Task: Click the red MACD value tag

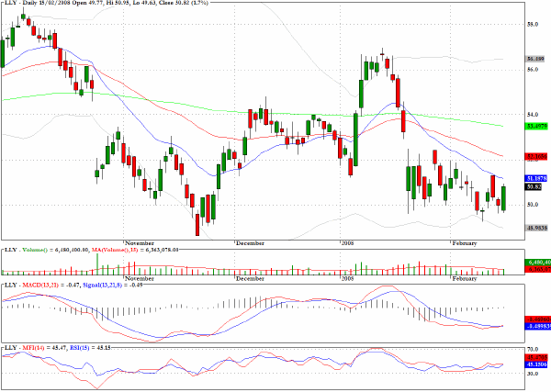Action: pyautogui.click(x=537, y=319)
